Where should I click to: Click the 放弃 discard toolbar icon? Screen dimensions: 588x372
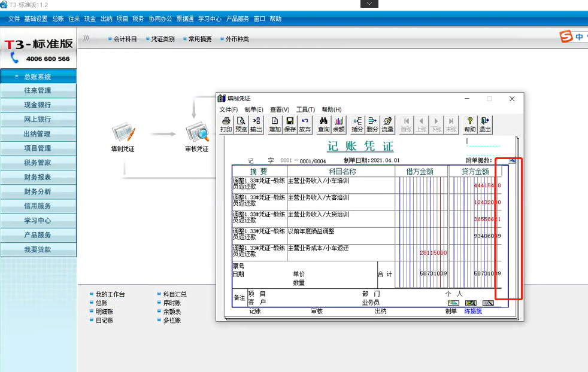pos(305,125)
